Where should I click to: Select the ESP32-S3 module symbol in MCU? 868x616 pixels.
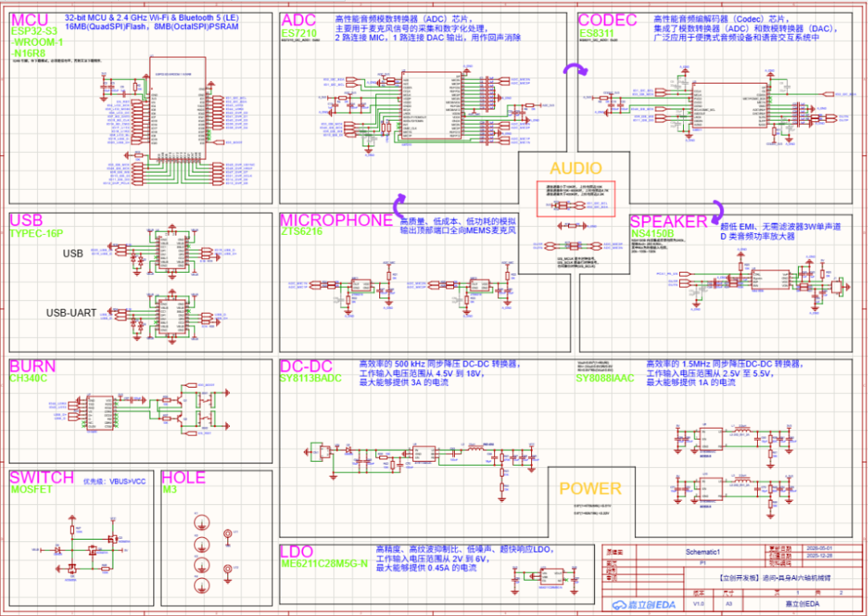coord(178,107)
